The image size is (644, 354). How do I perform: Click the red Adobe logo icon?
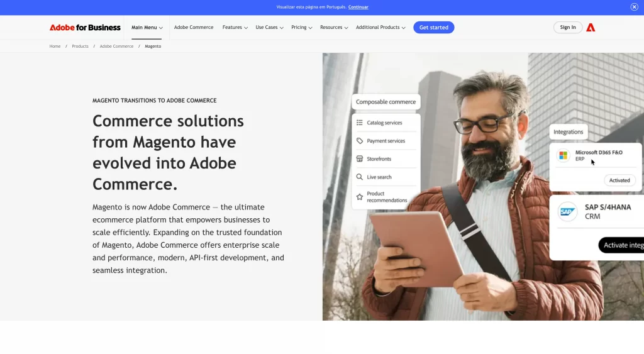[591, 28]
